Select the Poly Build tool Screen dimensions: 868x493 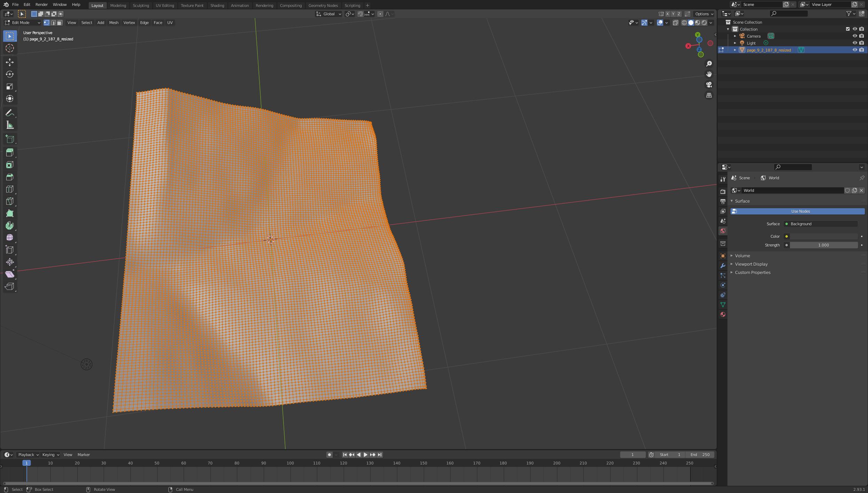tap(10, 213)
